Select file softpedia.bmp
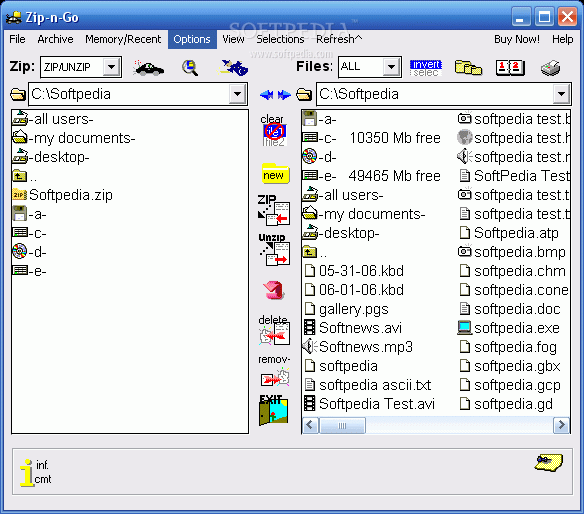584x514 pixels. [x=512, y=252]
